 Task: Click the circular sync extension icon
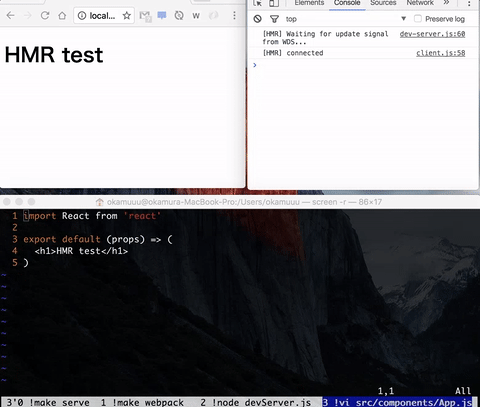point(179,15)
